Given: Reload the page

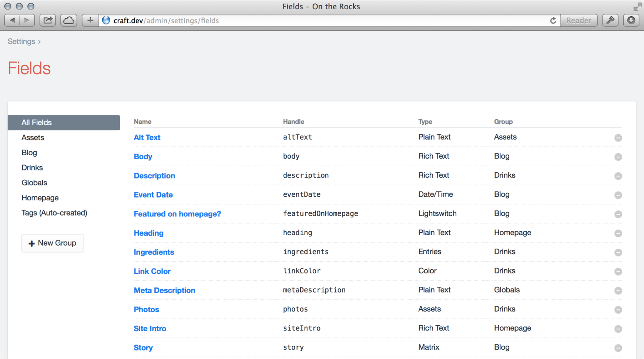Looking at the screenshot, I should 553,21.
